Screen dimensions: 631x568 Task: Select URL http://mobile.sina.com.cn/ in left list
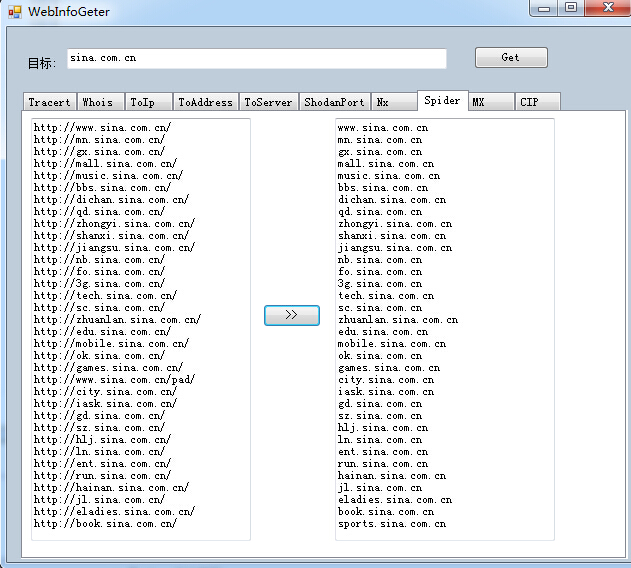[111, 344]
